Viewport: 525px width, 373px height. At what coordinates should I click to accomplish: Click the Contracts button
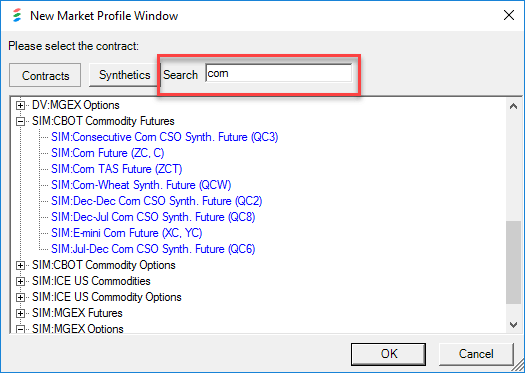click(45, 75)
